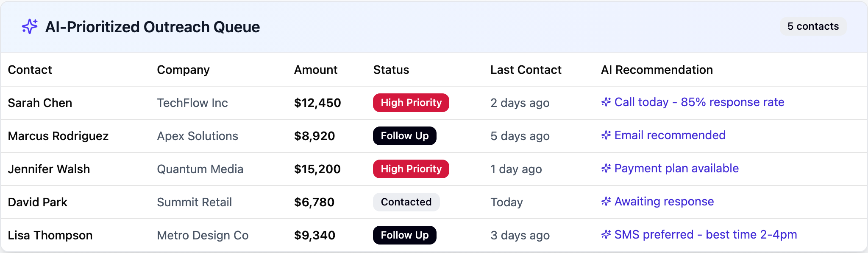Click the Status column header
The height and width of the screenshot is (253, 868).
391,70
